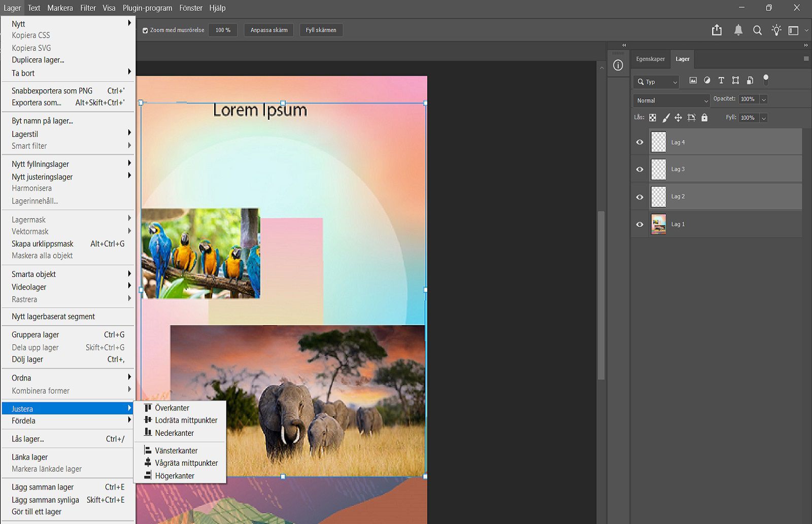The image size is (812, 524).
Task: Open the Normal blend mode dropdown
Action: pos(671,100)
